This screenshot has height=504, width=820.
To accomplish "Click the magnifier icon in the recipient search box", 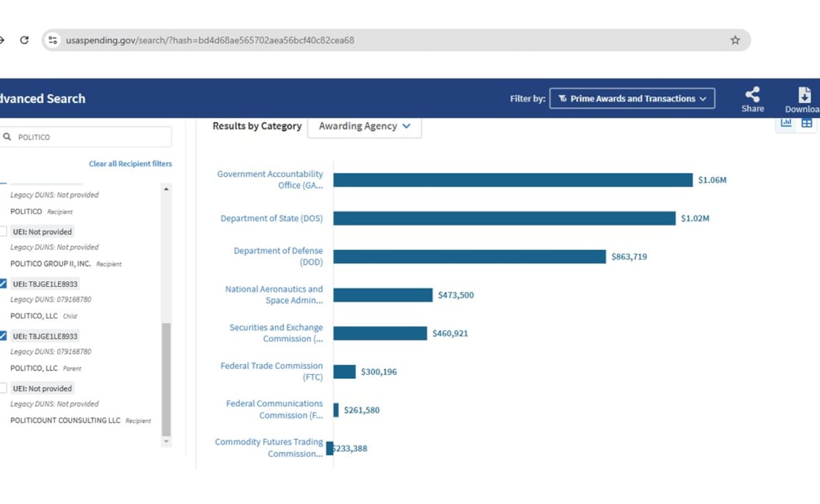I will 7,137.
